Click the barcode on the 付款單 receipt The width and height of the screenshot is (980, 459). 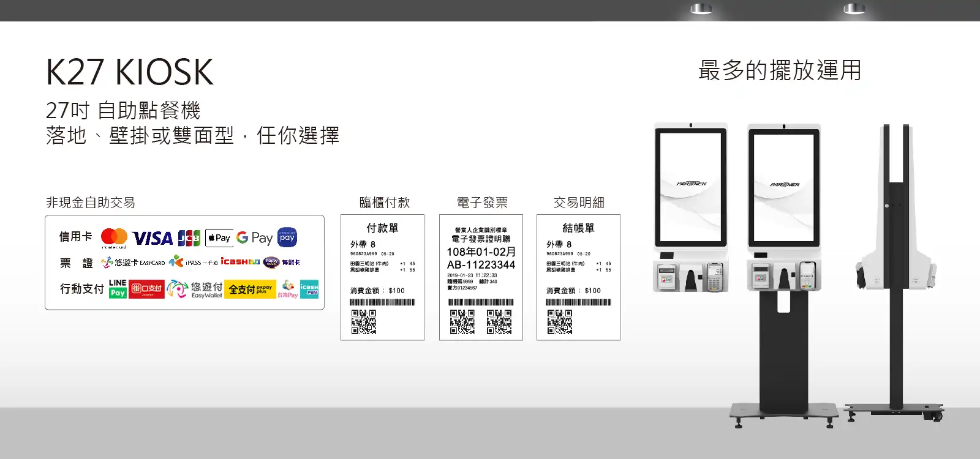(383, 302)
